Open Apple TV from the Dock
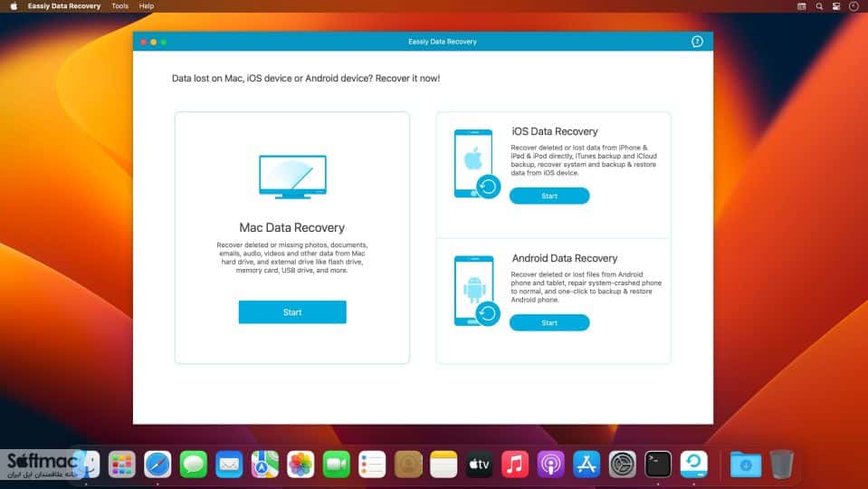 click(x=480, y=464)
